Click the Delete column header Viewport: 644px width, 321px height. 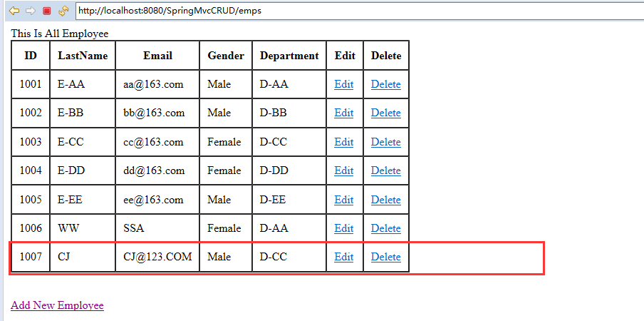coord(386,56)
